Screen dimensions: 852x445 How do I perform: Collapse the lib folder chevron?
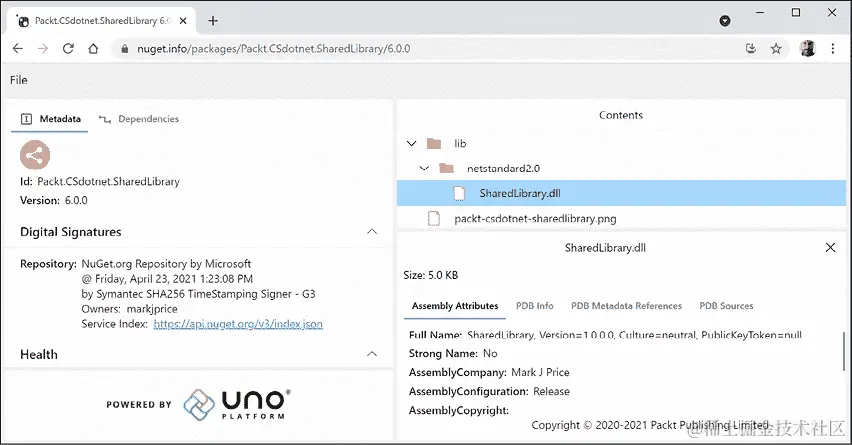coord(411,143)
